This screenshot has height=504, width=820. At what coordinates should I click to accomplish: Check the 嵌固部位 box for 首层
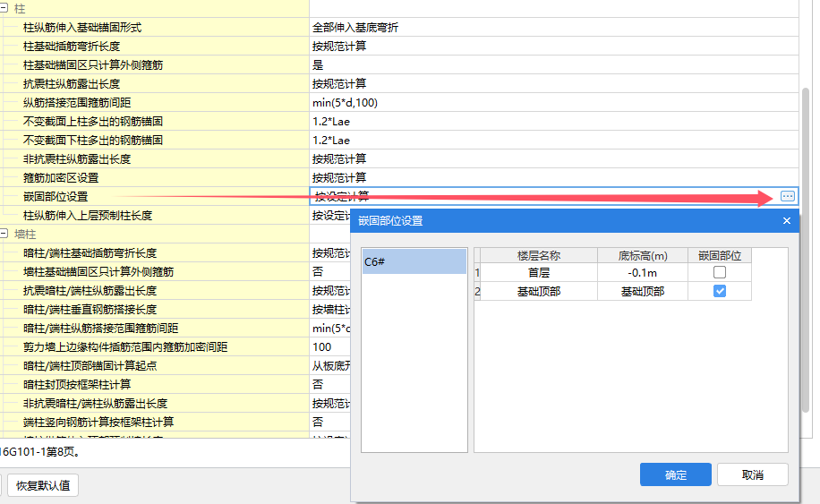pos(720,272)
